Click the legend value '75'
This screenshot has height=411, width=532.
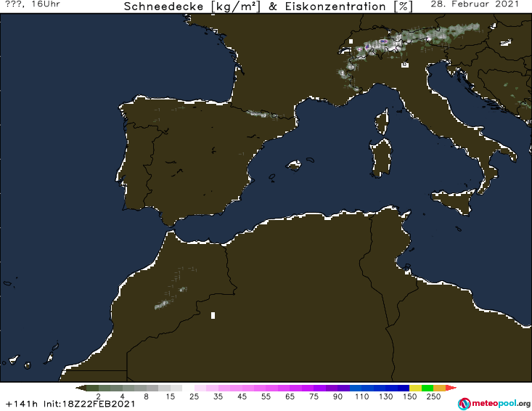pyautogui.click(x=314, y=396)
